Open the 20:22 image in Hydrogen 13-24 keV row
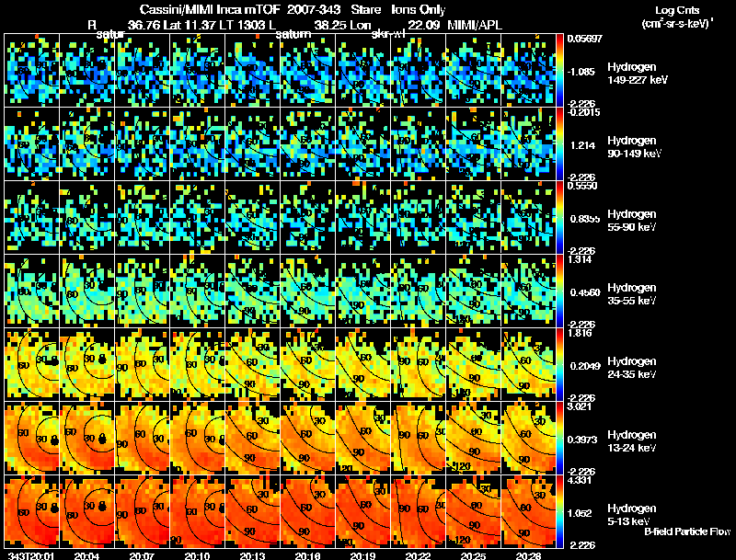 419,438
